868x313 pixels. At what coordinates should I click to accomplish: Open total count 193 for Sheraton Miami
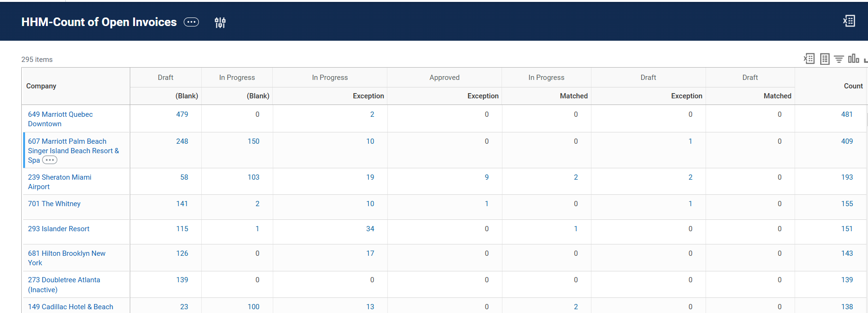pos(847,177)
